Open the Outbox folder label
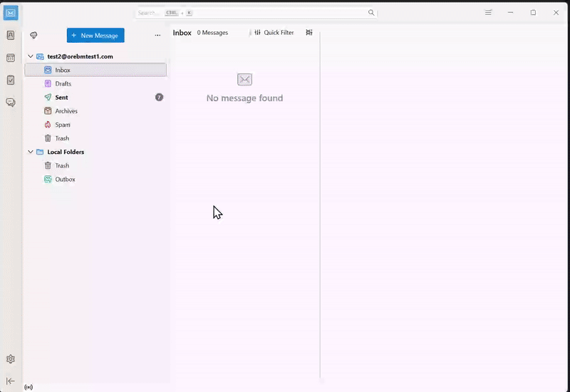 (x=65, y=180)
